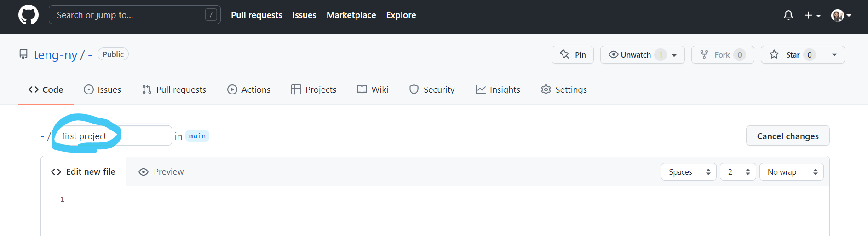Image resolution: width=868 pixels, height=236 pixels.
Task: Open the Spaces indent mode dropdown
Action: [689, 172]
